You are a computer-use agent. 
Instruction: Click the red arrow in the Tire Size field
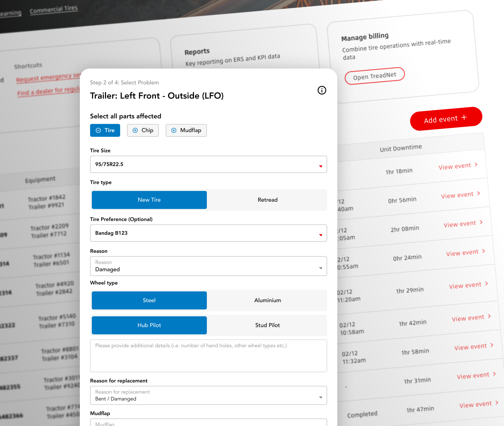pyautogui.click(x=320, y=166)
